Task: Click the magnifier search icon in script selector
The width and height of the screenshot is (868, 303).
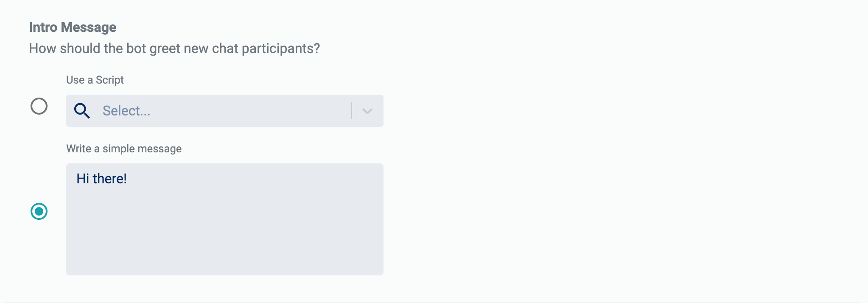Action: [82, 111]
